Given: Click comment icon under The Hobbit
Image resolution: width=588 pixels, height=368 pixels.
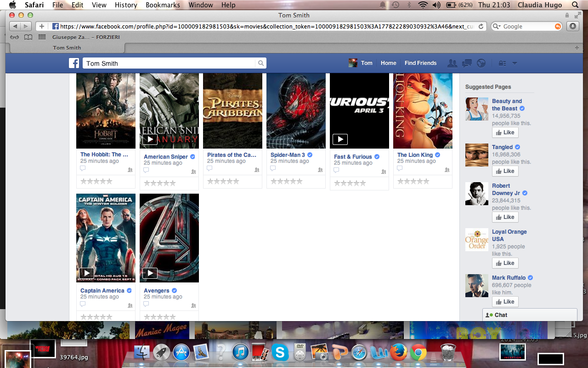Looking at the screenshot, I should [x=83, y=168].
